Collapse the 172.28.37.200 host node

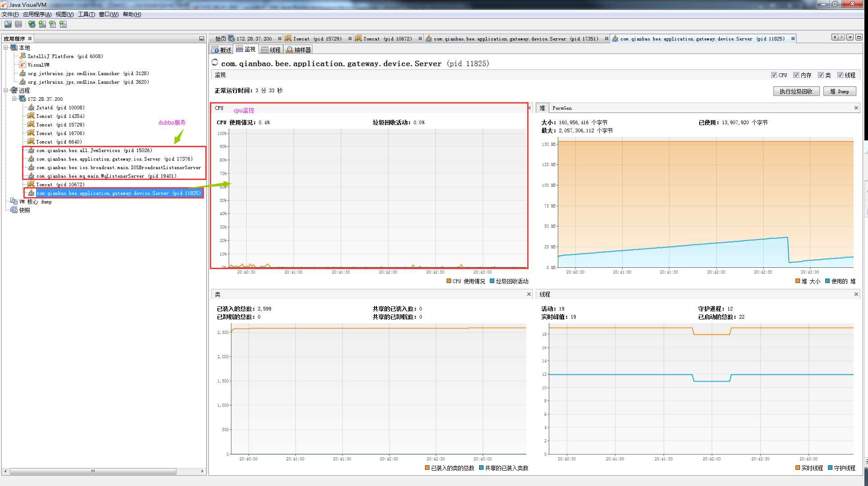14,99
